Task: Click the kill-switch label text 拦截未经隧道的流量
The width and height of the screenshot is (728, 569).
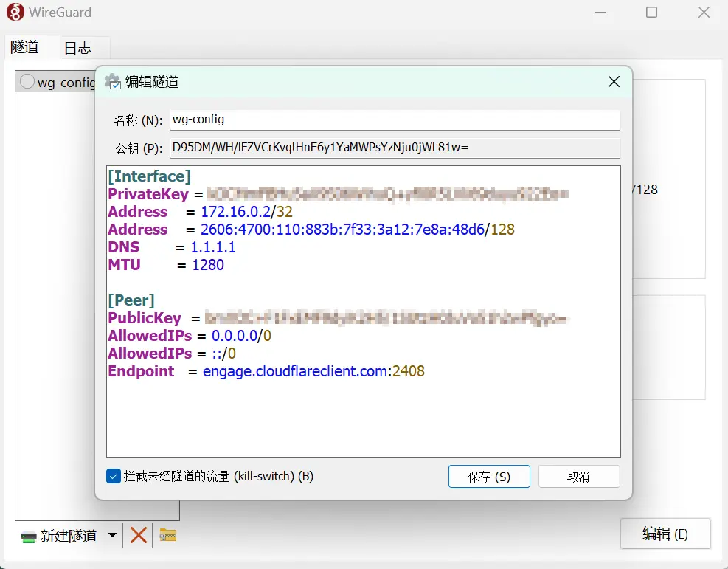Action: pyautogui.click(x=176, y=476)
